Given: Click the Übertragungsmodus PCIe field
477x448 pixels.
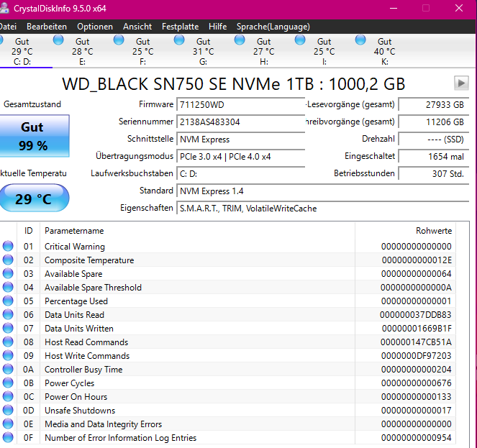Looking at the screenshot, I should point(240,157).
